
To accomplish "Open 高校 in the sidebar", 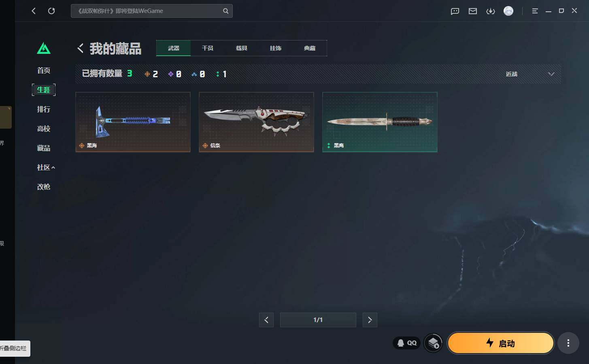I will (44, 129).
